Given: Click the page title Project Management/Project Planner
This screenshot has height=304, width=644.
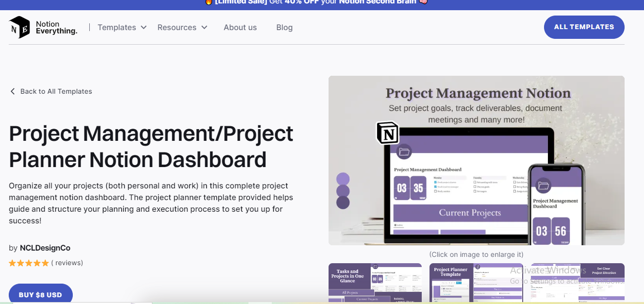Looking at the screenshot, I should [151, 146].
